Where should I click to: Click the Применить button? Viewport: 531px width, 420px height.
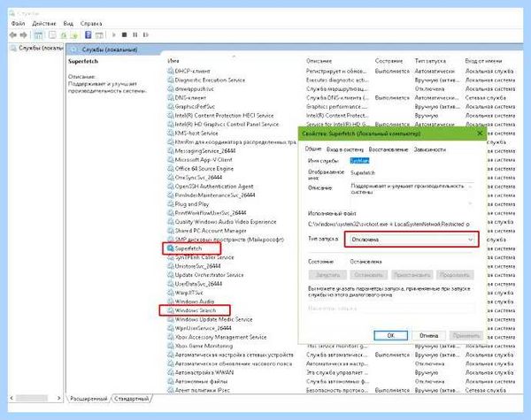coord(466,335)
